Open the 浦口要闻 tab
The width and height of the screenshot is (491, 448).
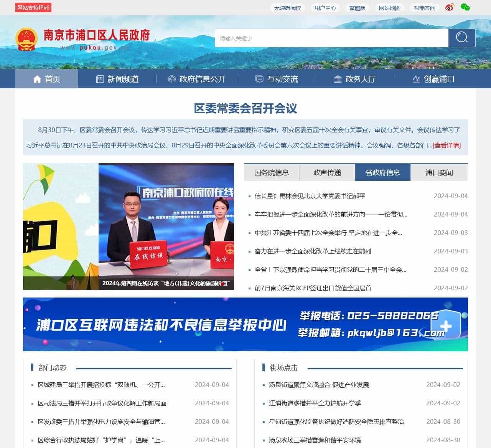coord(439,172)
